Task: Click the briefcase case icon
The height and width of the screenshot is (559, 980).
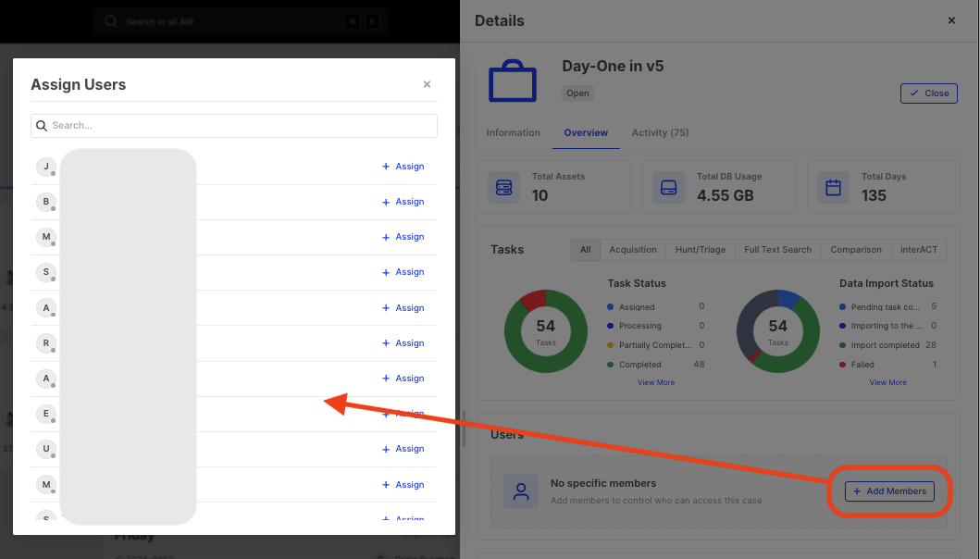Action: [x=512, y=81]
